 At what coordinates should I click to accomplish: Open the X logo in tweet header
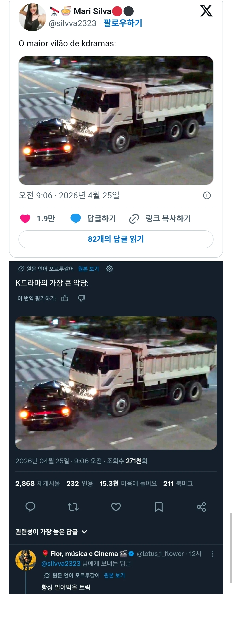(x=206, y=11)
